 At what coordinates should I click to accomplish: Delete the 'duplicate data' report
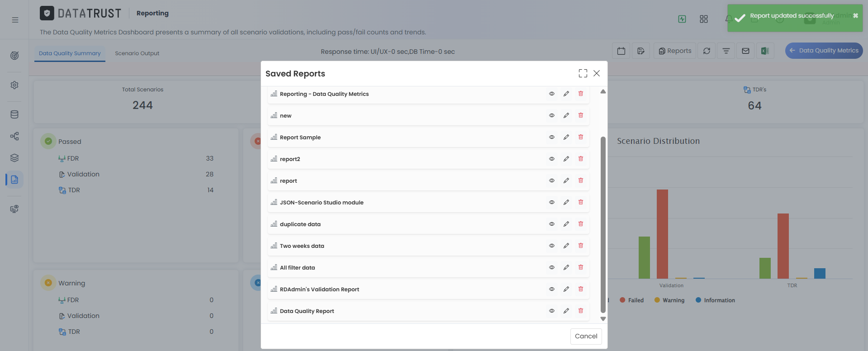pos(581,224)
